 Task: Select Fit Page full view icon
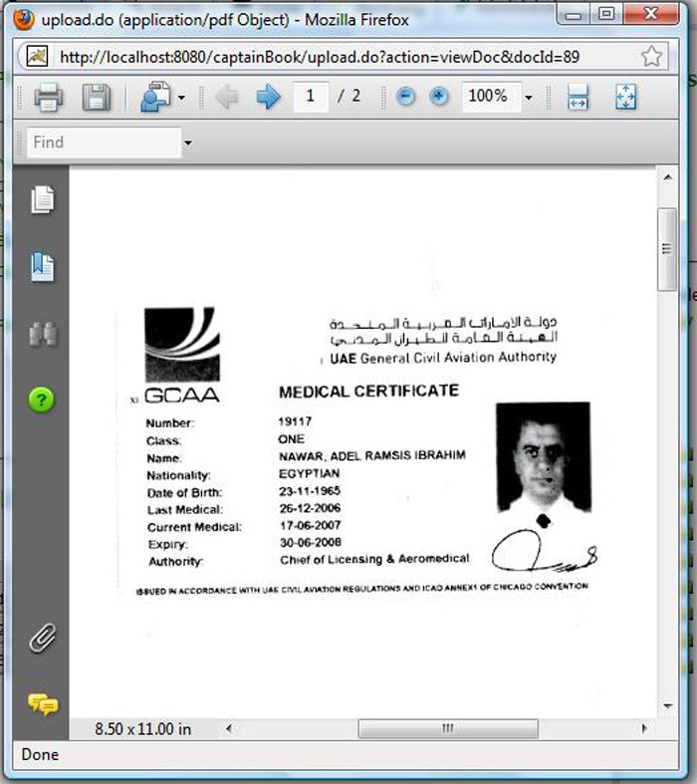click(625, 97)
